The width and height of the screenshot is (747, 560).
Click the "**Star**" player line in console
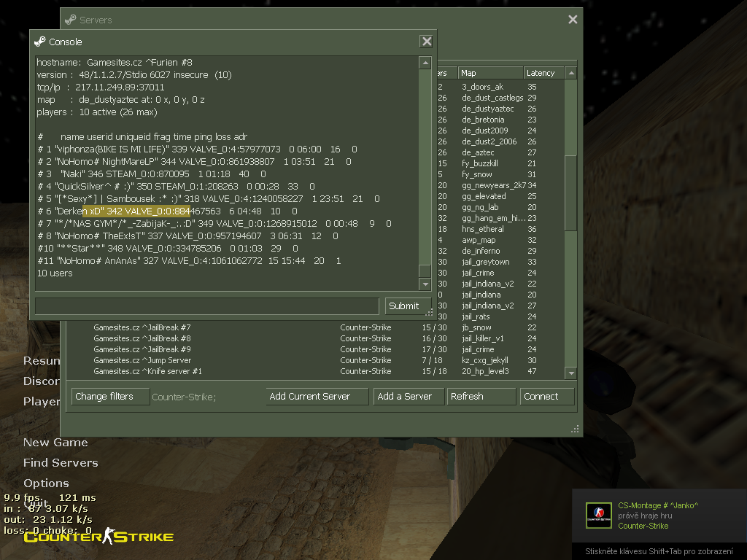(168, 248)
